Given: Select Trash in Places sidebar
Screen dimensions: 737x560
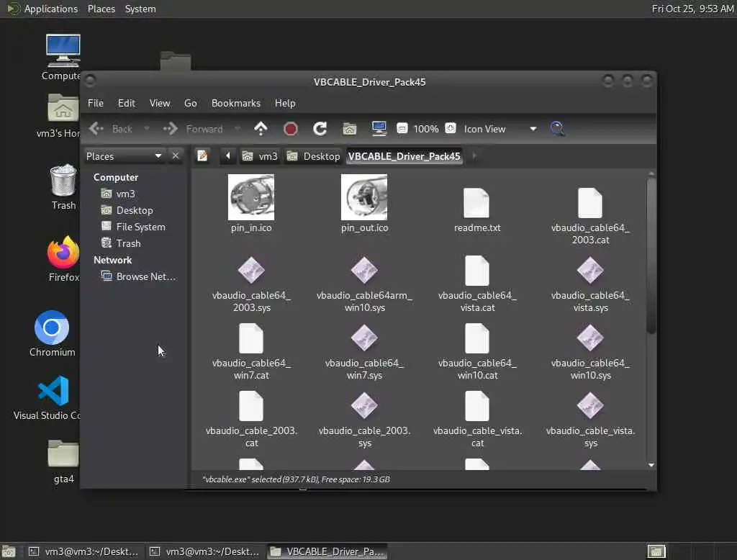Looking at the screenshot, I should (121, 243).
